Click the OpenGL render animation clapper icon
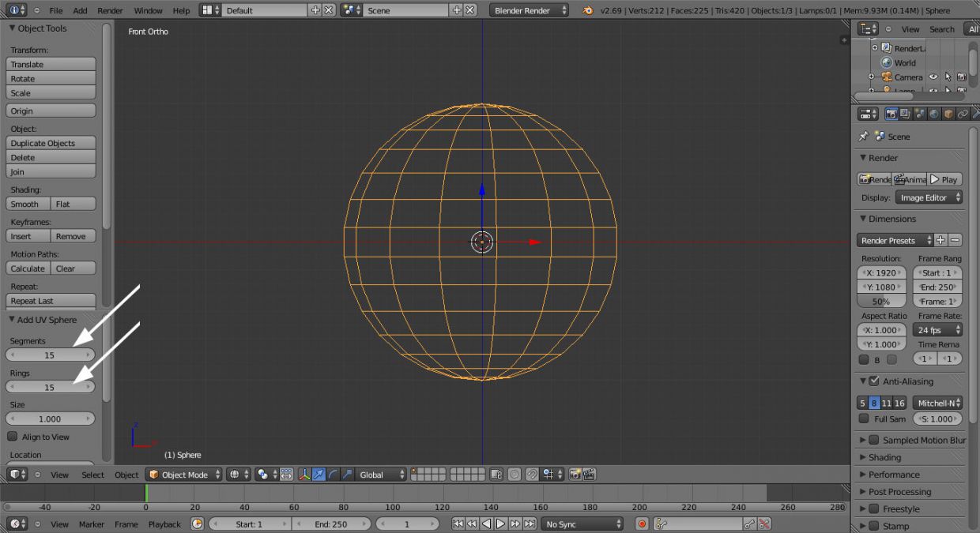This screenshot has height=533, width=980. [589, 475]
